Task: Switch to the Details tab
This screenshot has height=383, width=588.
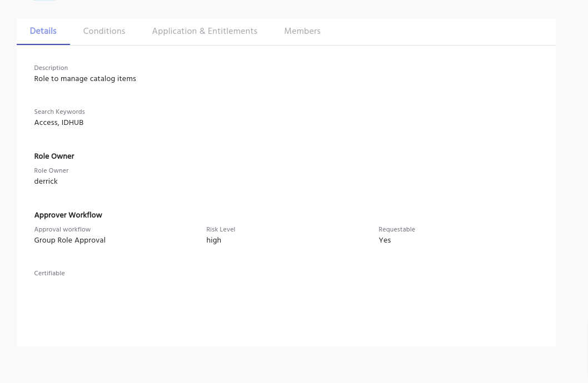Action: (x=43, y=31)
